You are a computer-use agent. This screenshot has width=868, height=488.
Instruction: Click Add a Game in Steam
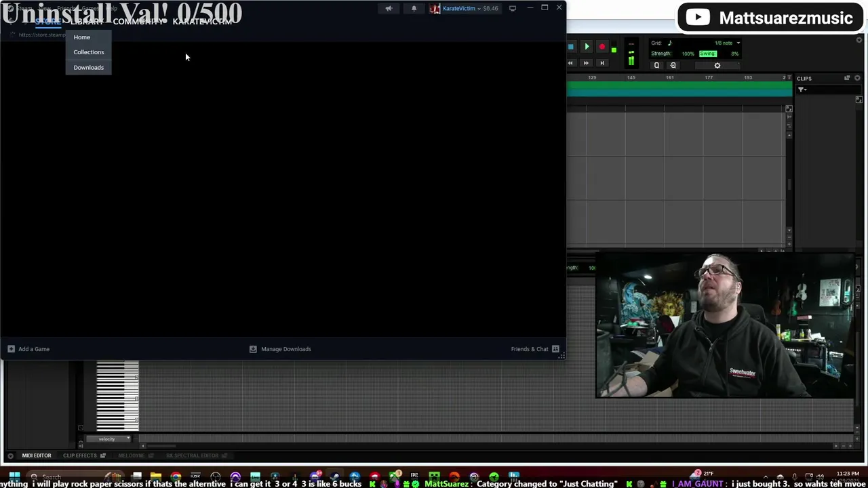28,349
